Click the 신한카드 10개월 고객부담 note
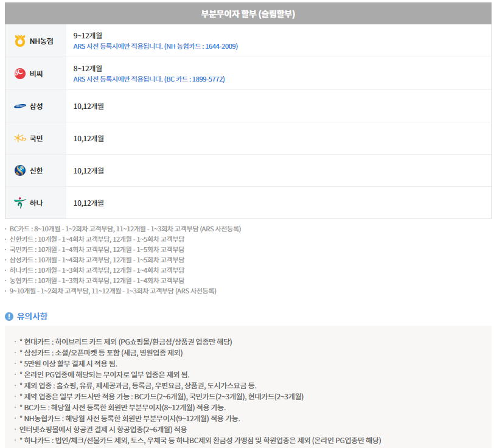 click(x=97, y=239)
